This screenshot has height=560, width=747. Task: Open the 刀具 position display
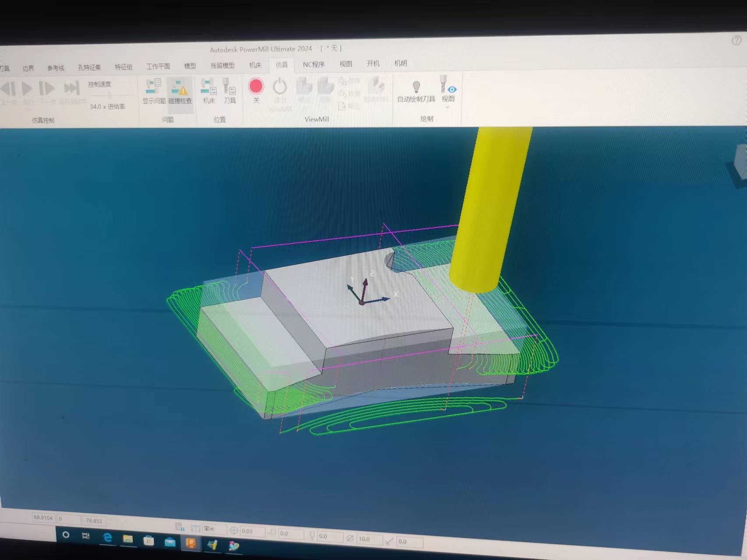229,91
